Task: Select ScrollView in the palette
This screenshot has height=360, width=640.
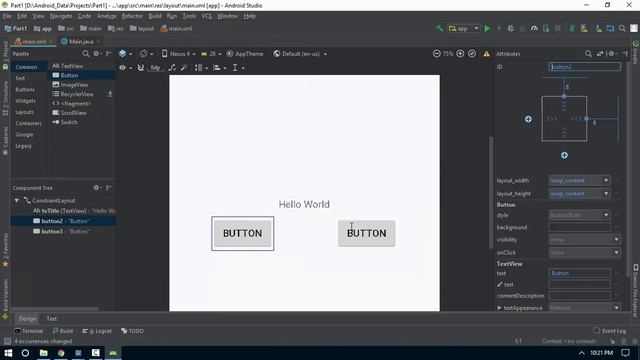Action: 69,113
